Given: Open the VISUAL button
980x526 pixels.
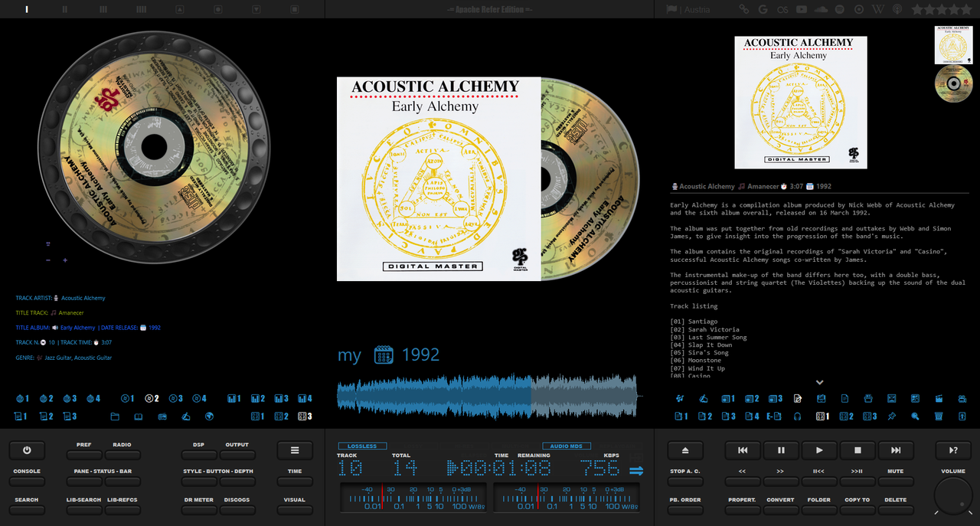Looking at the screenshot, I should [295, 510].
